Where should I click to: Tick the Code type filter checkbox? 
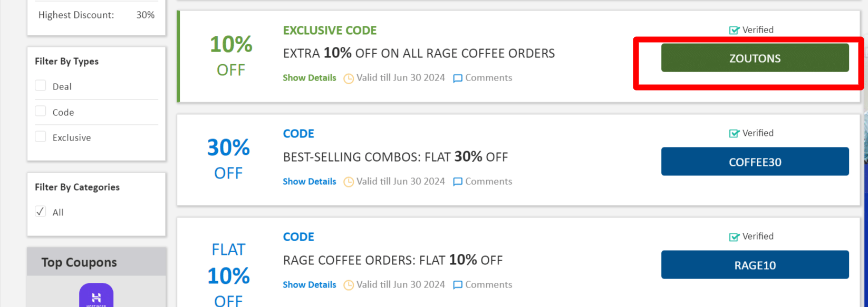tap(41, 111)
